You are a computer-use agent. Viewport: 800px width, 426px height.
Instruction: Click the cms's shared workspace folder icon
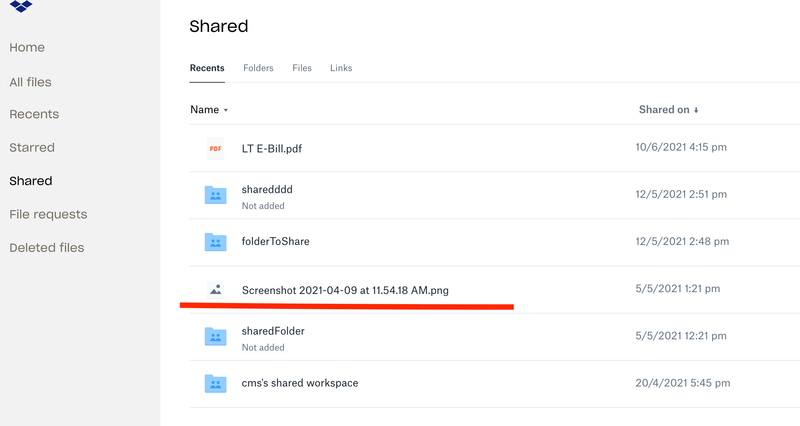click(x=215, y=383)
